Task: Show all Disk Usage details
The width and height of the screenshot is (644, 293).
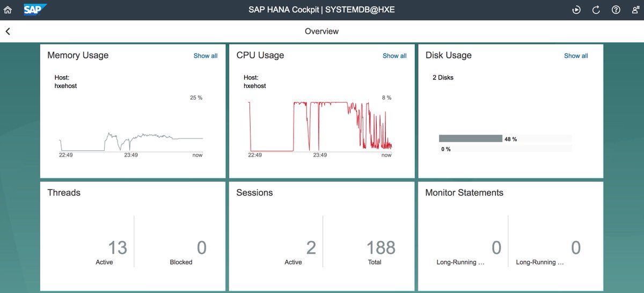Action: (x=576, y=56)
